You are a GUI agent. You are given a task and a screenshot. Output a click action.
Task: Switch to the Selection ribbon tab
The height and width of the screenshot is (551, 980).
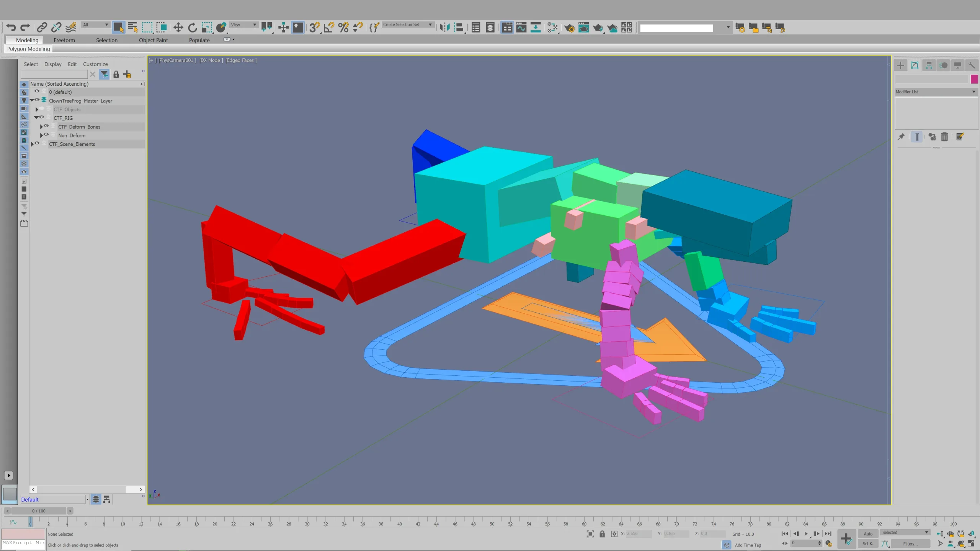[107, 40]
